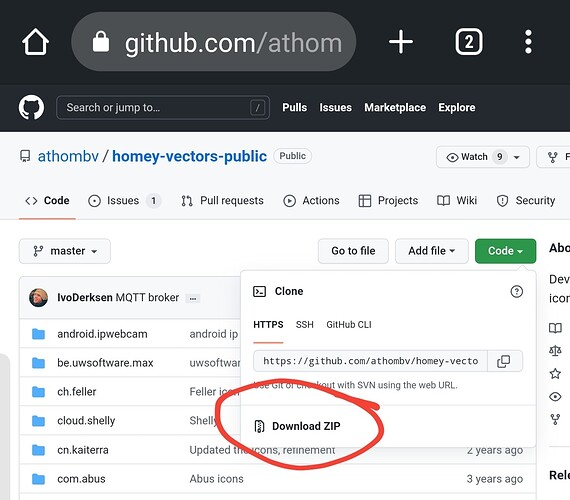Click the repository icon next to athombv
The width and height of the screenshot is (570, 500).
[x=25, y=156]
